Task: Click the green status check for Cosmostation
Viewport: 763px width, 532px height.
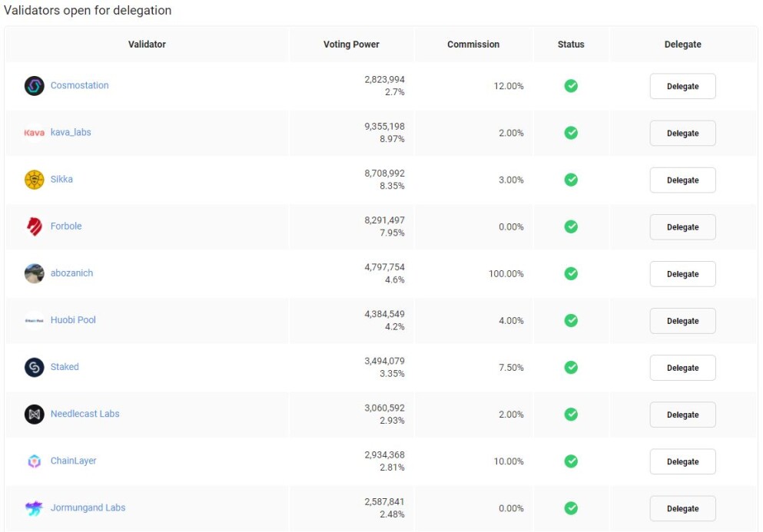Action: pos(571,86)
